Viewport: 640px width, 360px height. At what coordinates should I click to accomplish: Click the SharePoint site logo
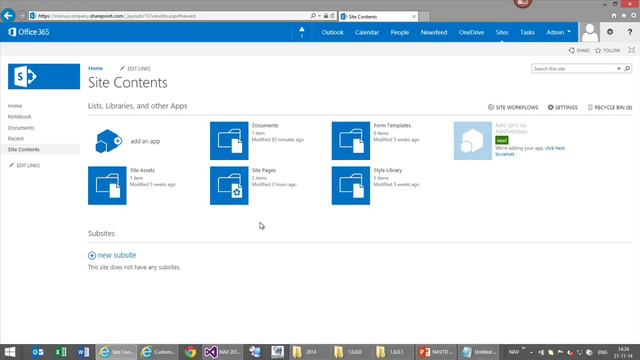click(x=44, y=76)
